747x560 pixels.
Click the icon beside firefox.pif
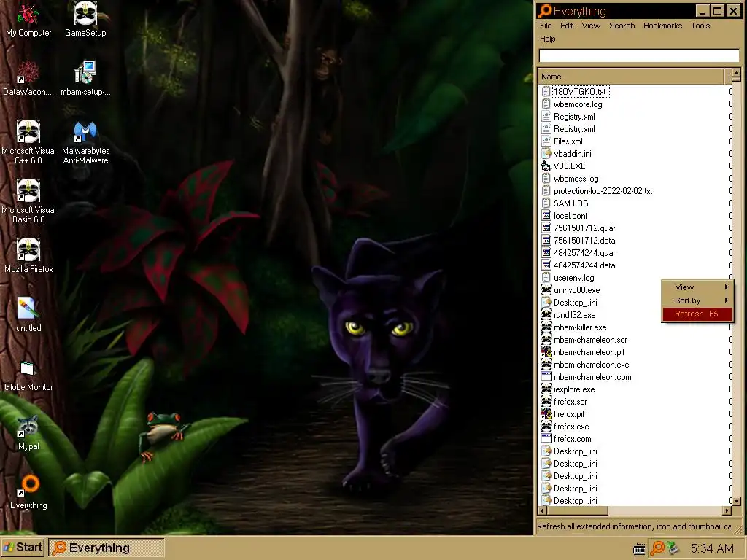pyautogui.click(x=546, y=414)
